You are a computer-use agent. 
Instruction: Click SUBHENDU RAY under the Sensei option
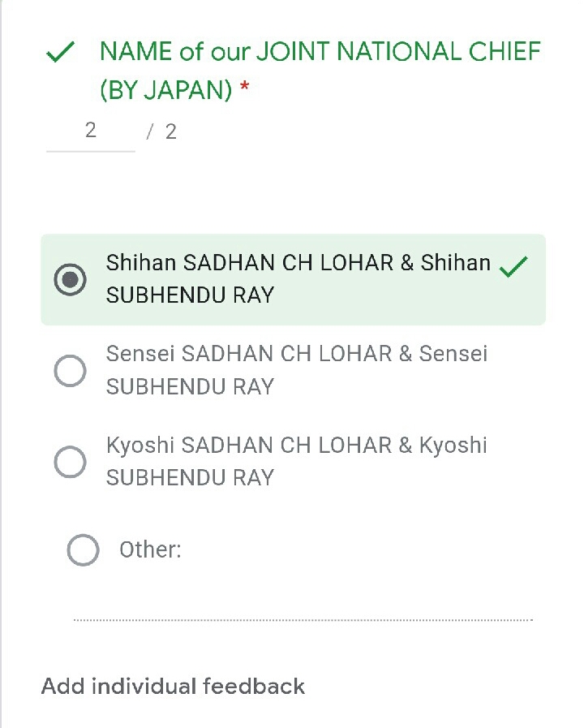[190, 386]
